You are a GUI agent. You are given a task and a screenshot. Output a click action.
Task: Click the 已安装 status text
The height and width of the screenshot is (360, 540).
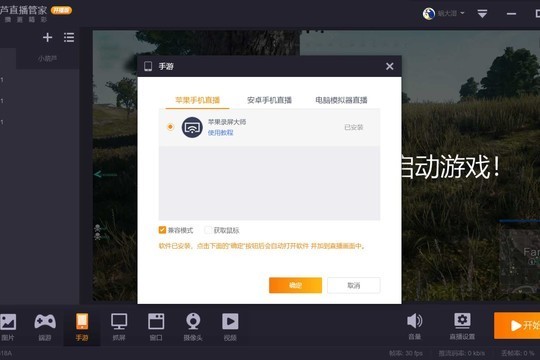[354, 127]
